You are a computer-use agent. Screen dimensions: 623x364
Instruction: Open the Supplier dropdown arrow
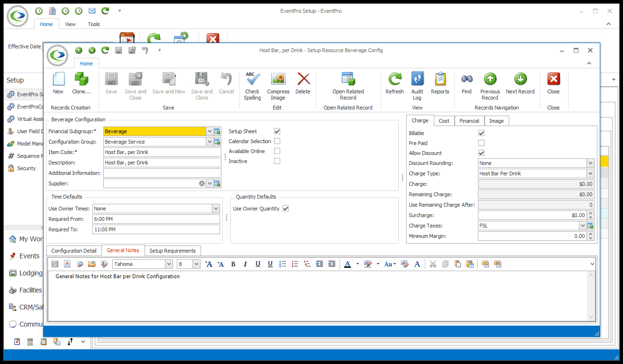(209, 183)
